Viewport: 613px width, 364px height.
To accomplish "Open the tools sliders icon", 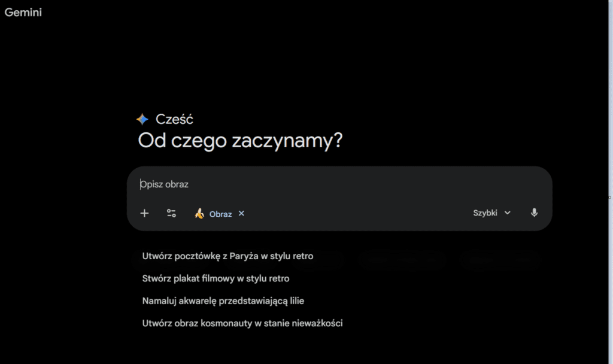I will 171,213.
